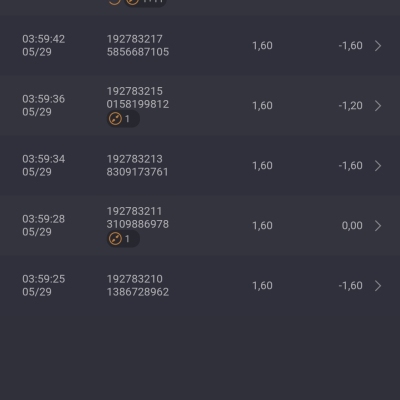Click the partially visible badge at top
Viewport: 400px width, 400px height.
point(145,3)
